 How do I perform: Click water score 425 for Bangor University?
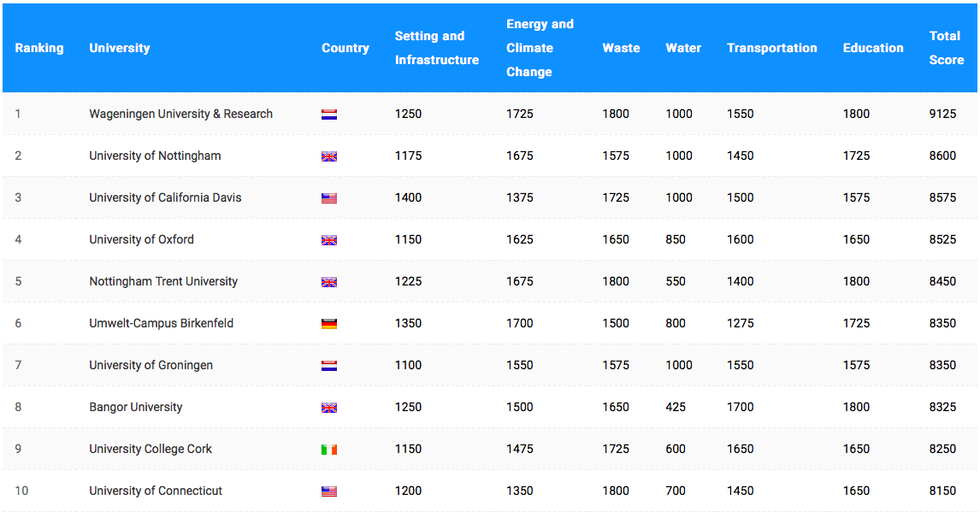coord(676,407)
